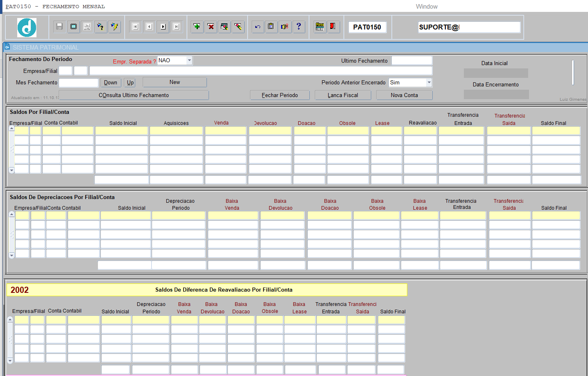Click the blue 'd' application logo
Viewport: 588px width, 376px height.
click(27, 27)
